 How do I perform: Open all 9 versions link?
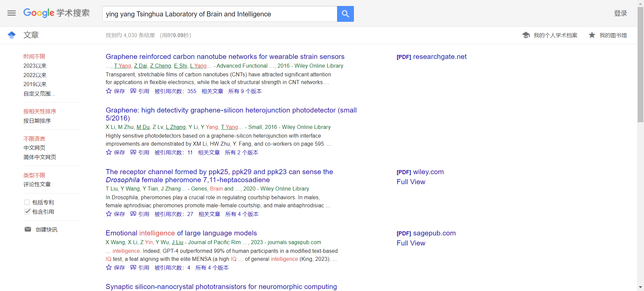click(x=245, y=91)
